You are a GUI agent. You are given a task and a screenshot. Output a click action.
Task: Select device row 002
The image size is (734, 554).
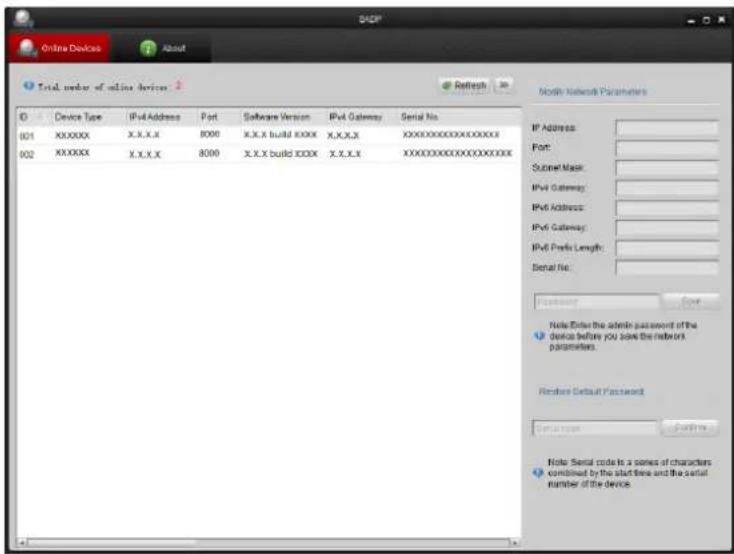coord(269,153)
